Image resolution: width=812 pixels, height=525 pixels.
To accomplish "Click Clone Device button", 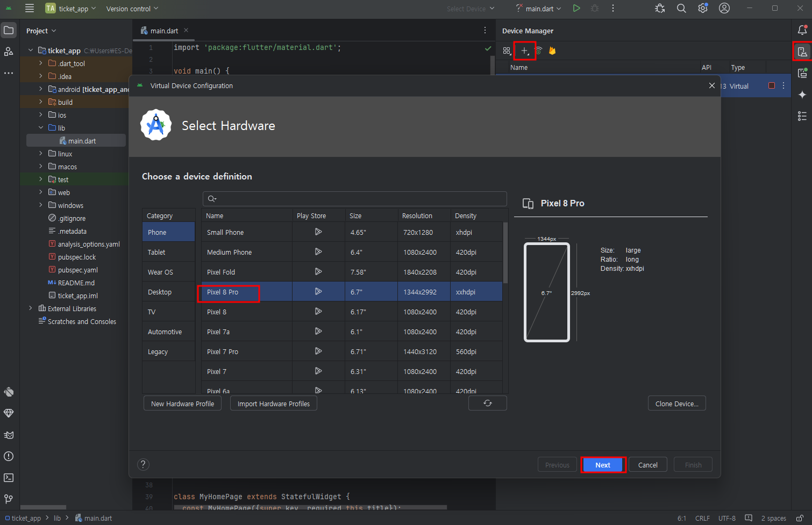I will click(677, 404).
